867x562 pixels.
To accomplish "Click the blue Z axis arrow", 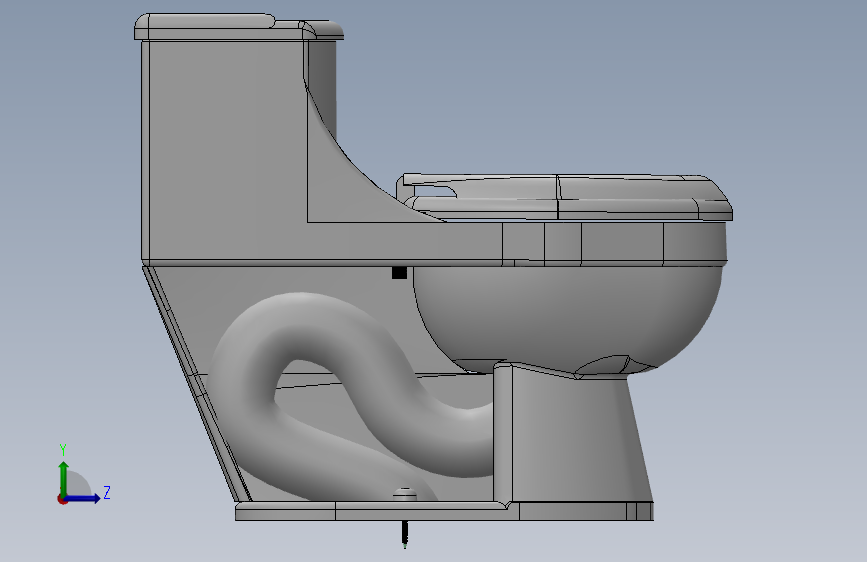I will pos(83,498).
